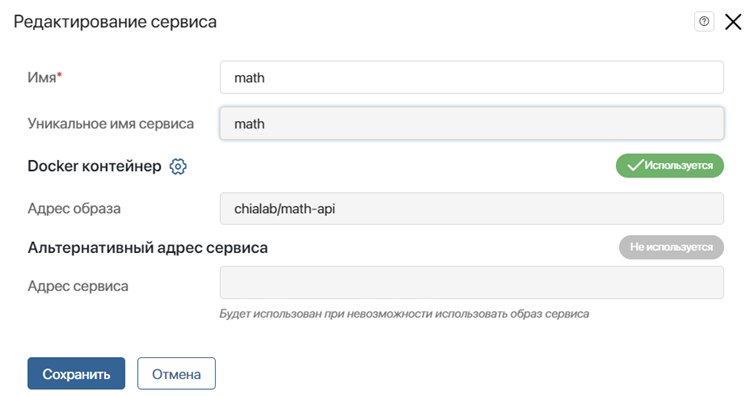The image size is (750, 396).
Task: Focus the Уникальное имя сервиса field
Action: tap(472, 123)
